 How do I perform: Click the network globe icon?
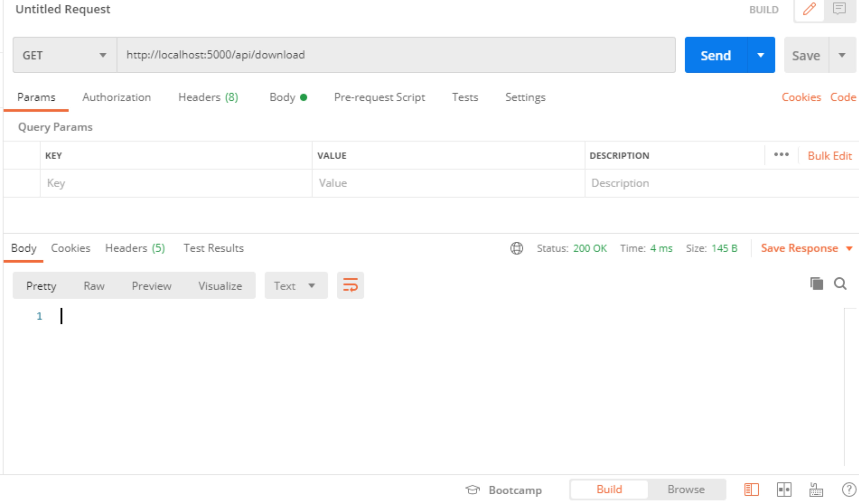pyautogui.click(x=516, y=248)
